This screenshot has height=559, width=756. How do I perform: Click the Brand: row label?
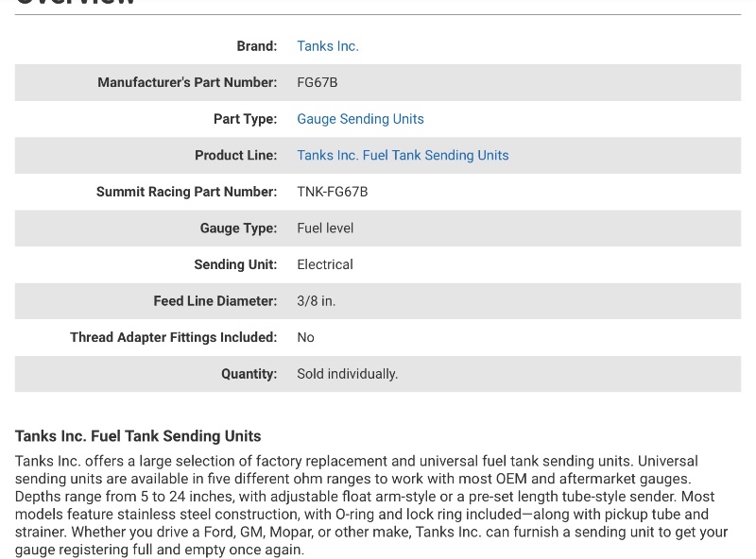(256, 46)
